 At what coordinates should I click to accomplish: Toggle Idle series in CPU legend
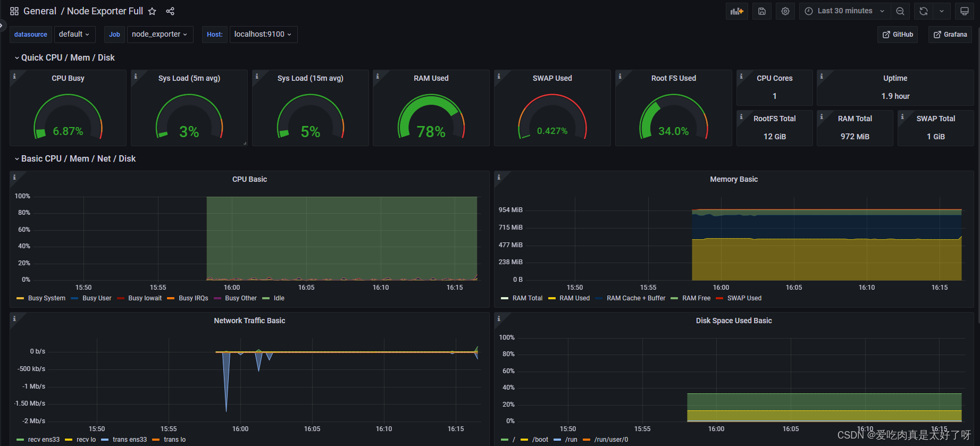pos(279,298)
